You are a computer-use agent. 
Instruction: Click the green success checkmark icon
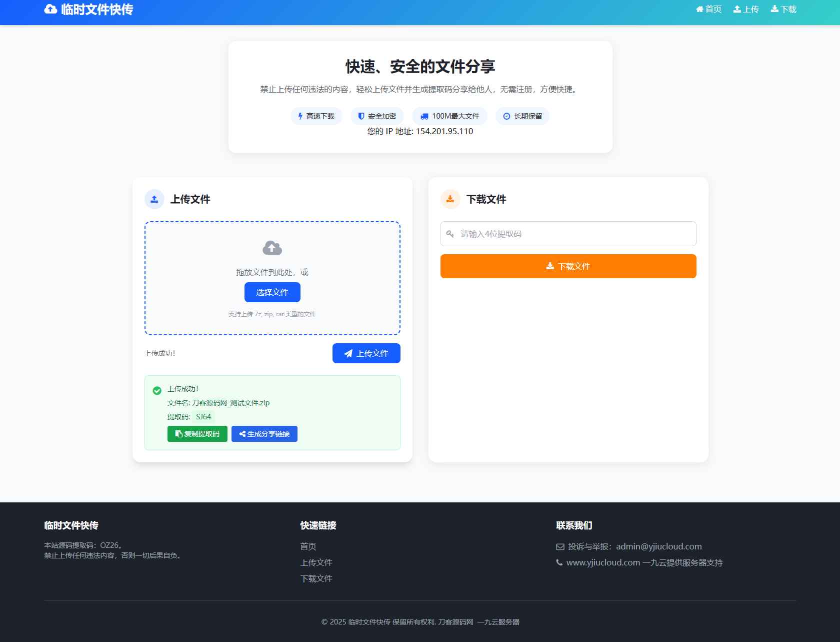coord(156,390)
